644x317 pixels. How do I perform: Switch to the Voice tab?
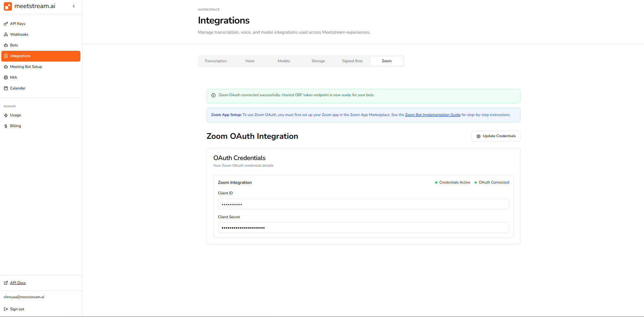(250, 61)
